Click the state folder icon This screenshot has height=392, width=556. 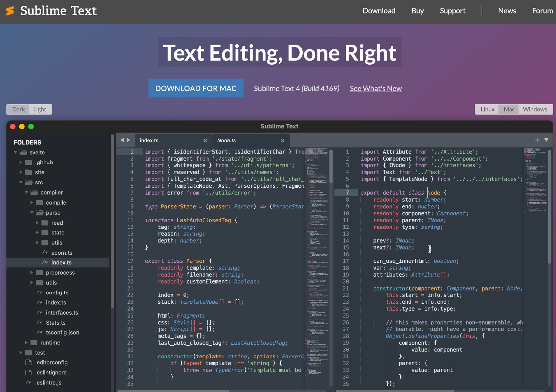point(45,232)
